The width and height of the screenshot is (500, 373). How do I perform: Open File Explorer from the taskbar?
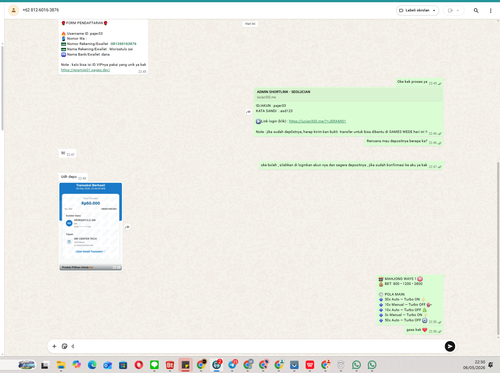61,365
